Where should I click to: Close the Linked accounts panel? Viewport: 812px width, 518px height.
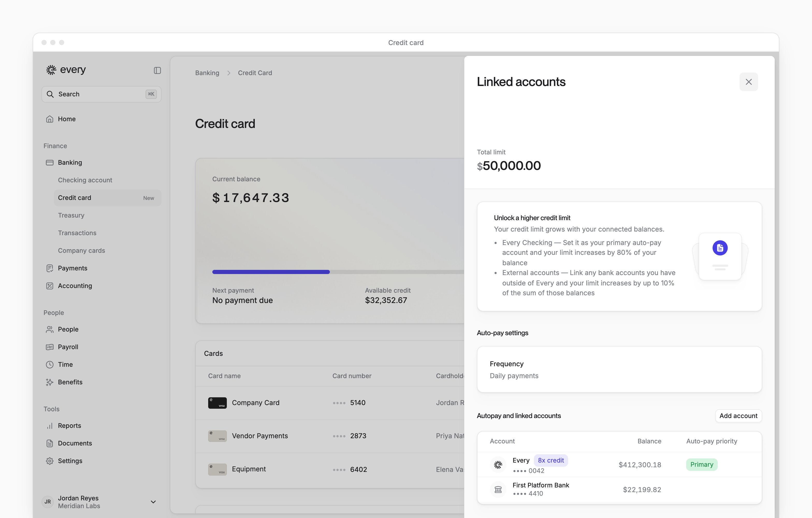749,82
